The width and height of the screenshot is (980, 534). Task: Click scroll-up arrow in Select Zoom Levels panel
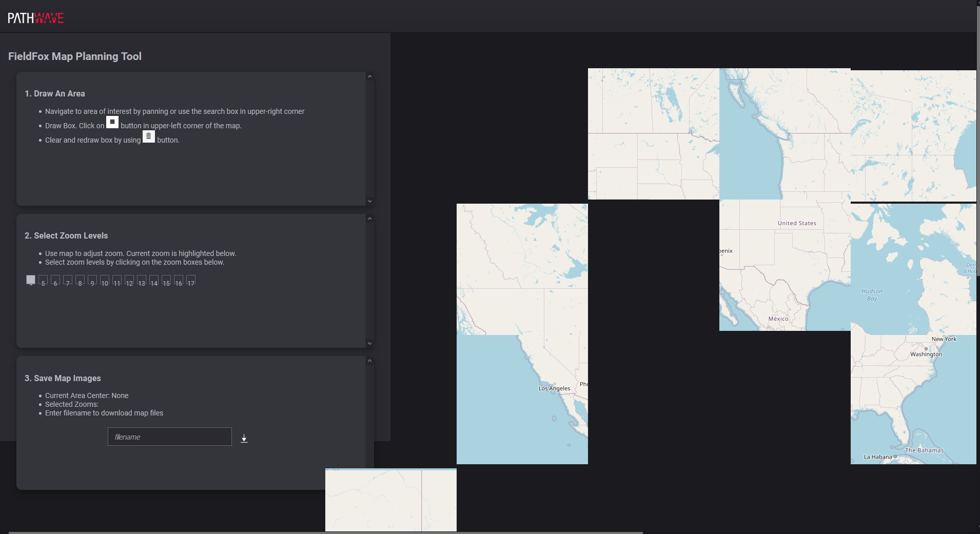coord(369,219)
